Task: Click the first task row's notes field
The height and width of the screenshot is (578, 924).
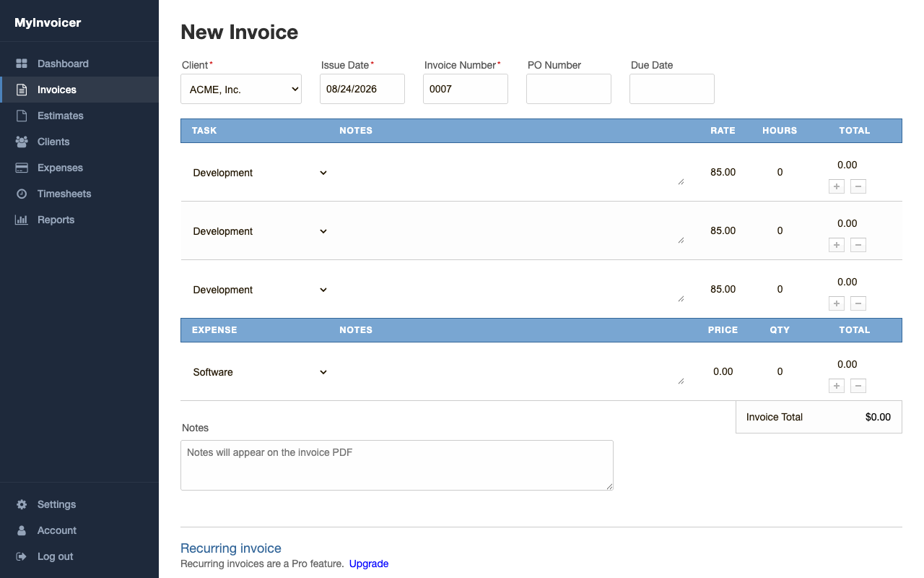Action: (x=511, y=173)
